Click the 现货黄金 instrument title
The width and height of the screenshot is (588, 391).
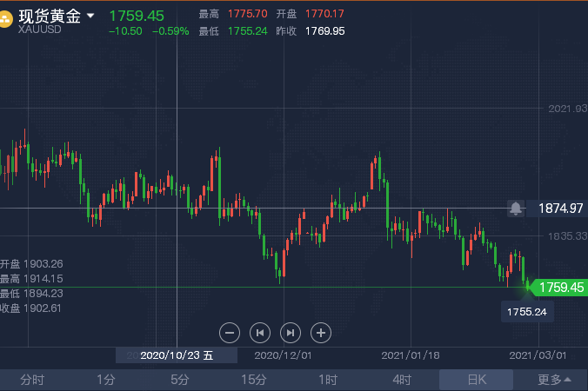[x=50, y=16]
